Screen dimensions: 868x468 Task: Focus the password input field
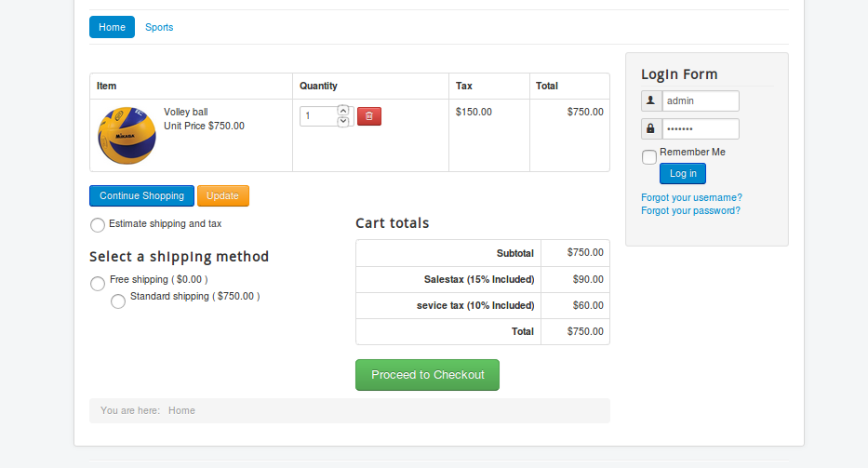(x=700, y=128)
